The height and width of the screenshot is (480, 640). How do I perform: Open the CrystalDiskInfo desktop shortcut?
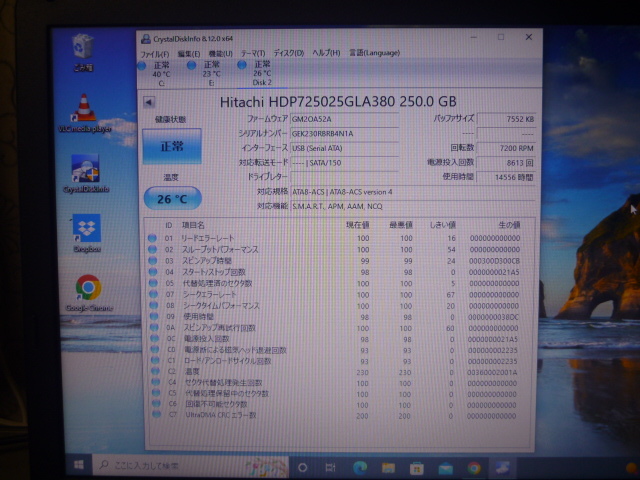coord(86,173)
